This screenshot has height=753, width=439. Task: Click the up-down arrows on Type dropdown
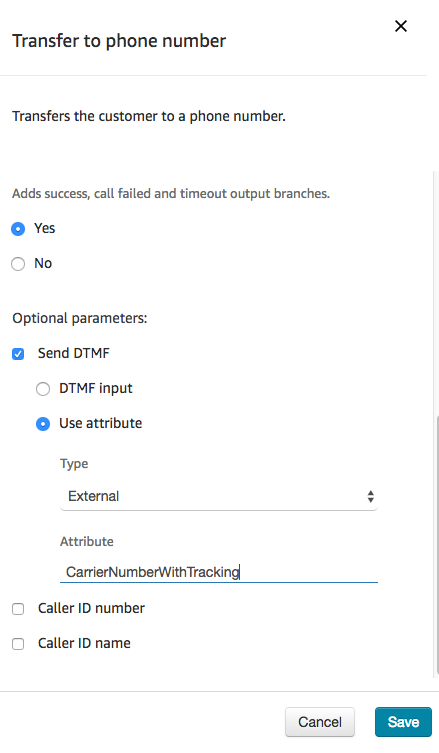(370, 496)
